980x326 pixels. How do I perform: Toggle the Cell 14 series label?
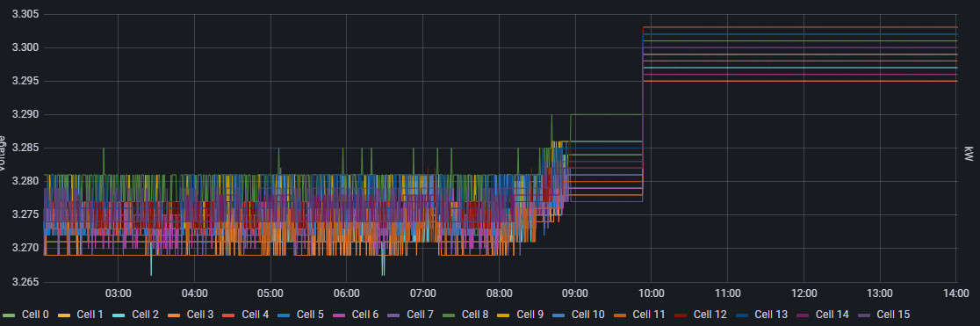[832, 314]
